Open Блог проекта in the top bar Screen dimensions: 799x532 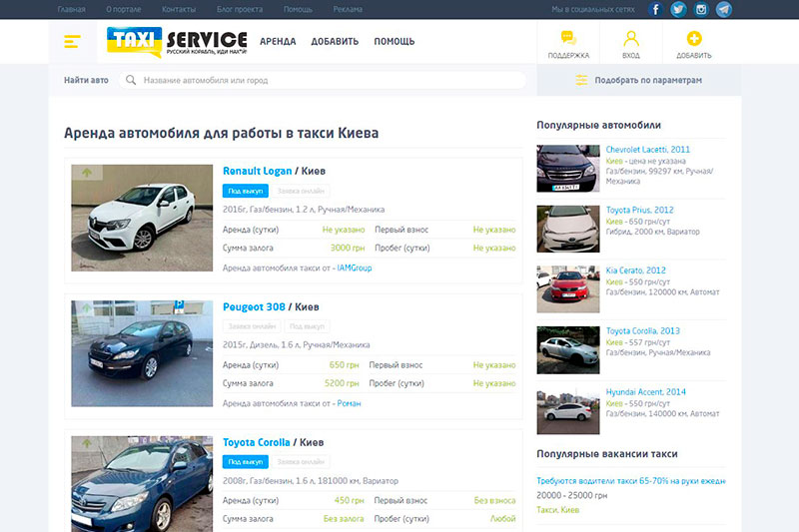click(x=240, y=9)
